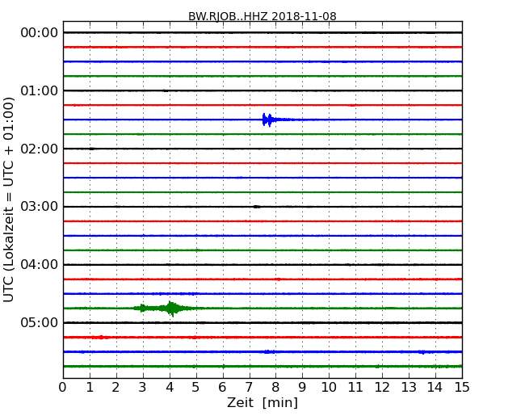Viewport: 525px width, 420px height.
Task: Click the 03:00 time label
Action: [40, 207]
